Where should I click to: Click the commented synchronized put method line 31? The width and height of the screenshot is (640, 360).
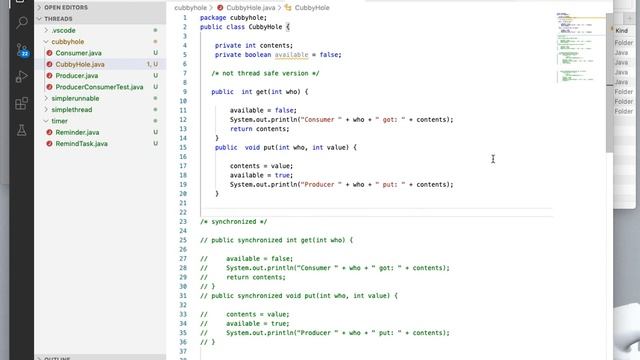299,296
